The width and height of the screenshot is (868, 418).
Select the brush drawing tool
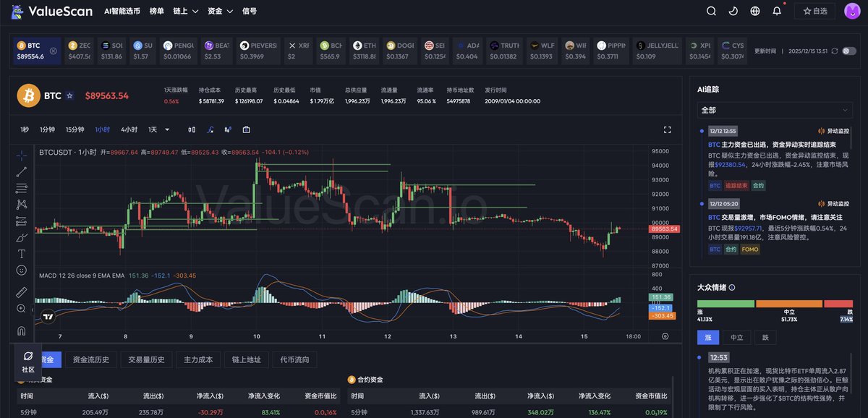(22, 237)
